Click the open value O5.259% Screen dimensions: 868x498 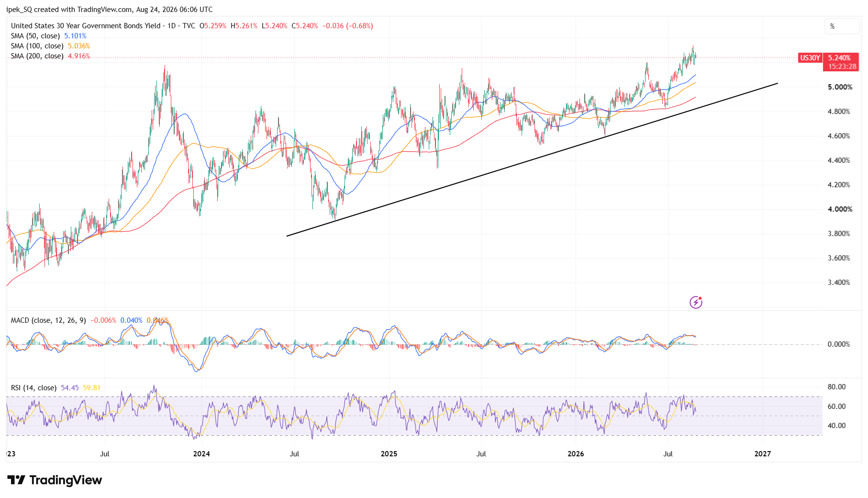(213, 26)
